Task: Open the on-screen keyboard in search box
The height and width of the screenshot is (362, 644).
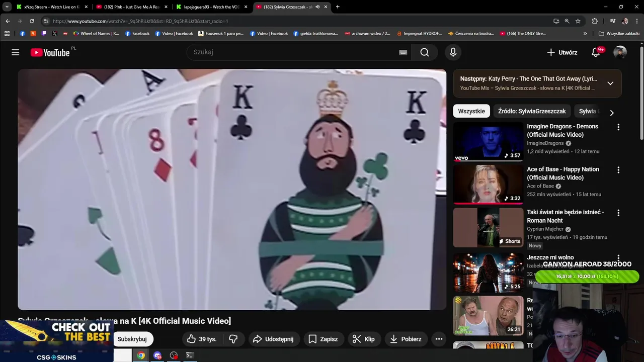Action: 403,52
